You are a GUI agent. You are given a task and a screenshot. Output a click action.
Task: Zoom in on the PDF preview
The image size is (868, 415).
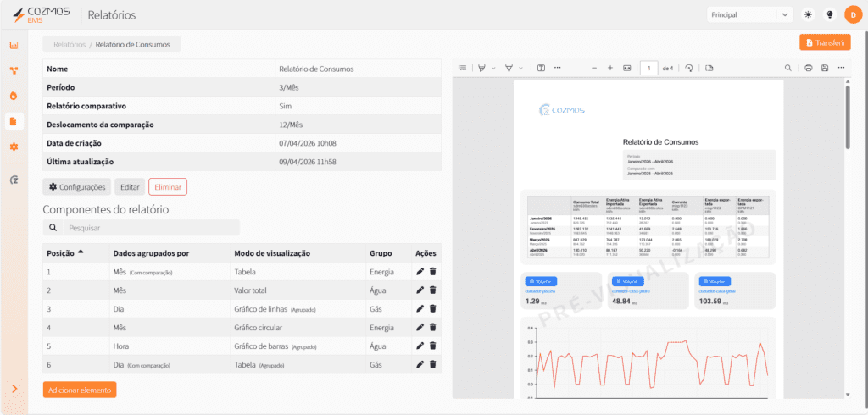(610, 68)
